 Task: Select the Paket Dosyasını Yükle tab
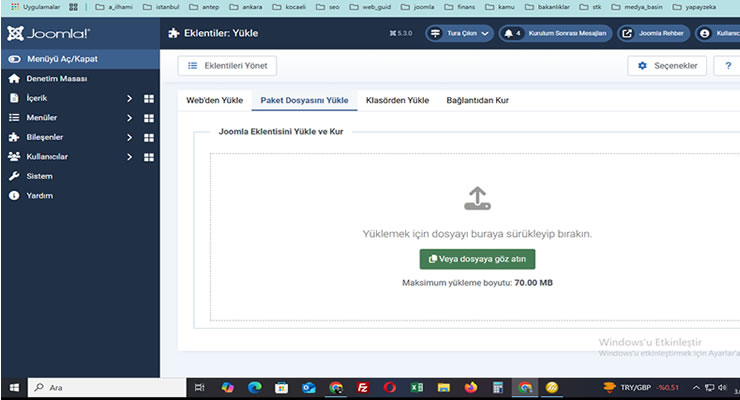click(304, 100)
